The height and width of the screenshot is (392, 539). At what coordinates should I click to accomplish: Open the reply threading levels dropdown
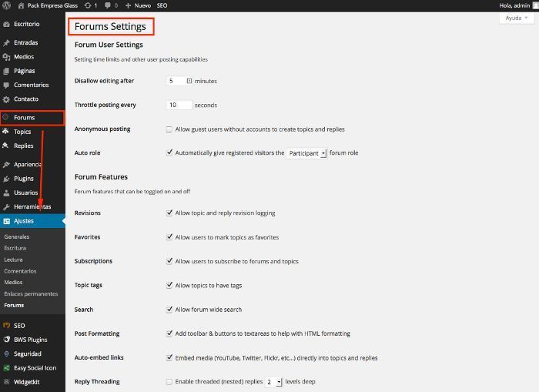click(x=274, y=382)
